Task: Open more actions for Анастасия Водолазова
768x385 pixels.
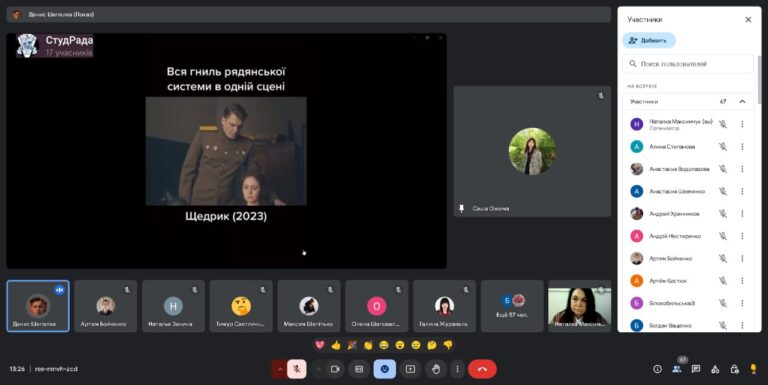Action: click(742, 169)
